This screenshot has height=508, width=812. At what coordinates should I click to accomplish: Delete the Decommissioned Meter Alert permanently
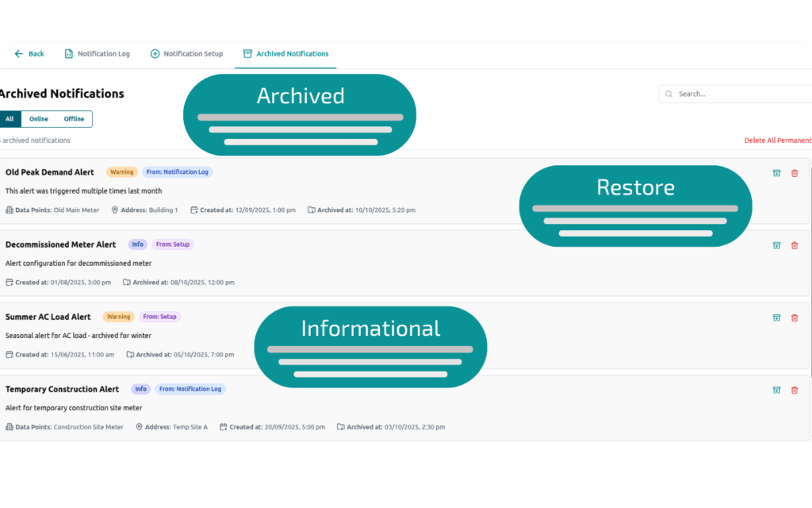pos(795,245)
